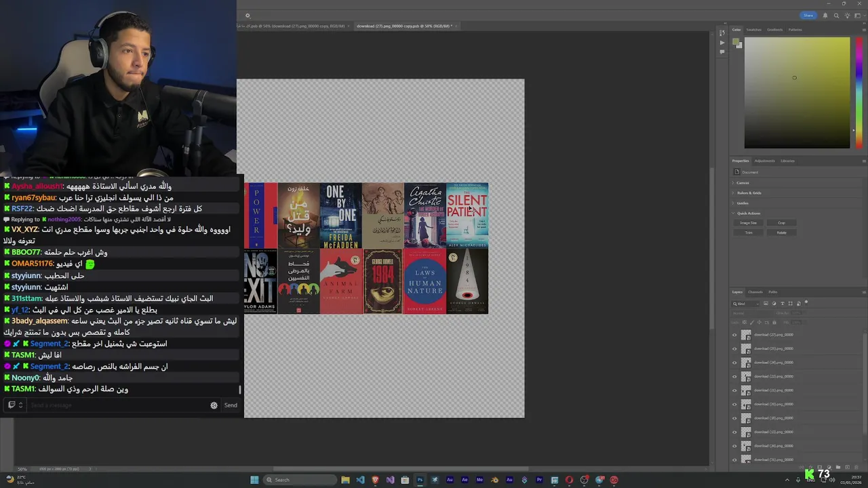Click the vertical hue spectrum slider

(859, 92)
